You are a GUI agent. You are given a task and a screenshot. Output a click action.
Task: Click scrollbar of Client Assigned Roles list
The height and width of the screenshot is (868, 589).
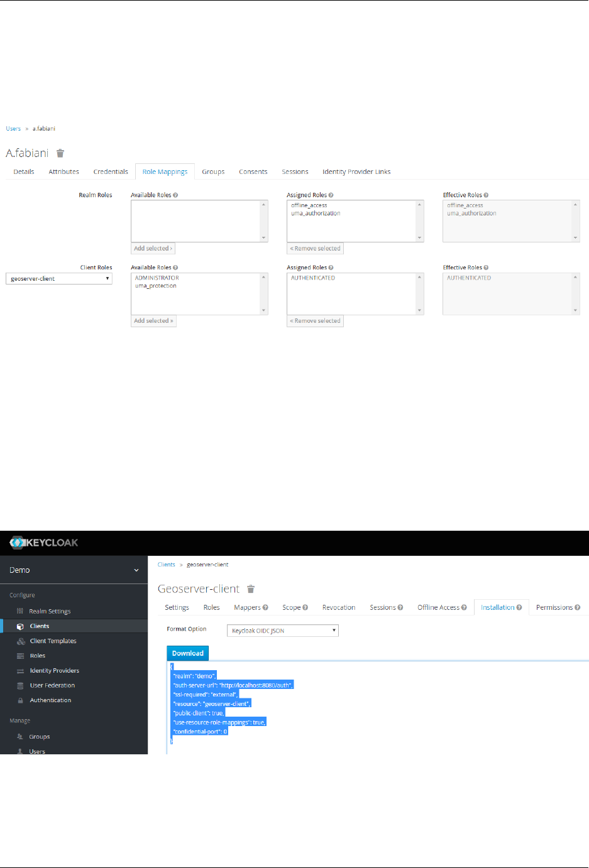[420, 294]
